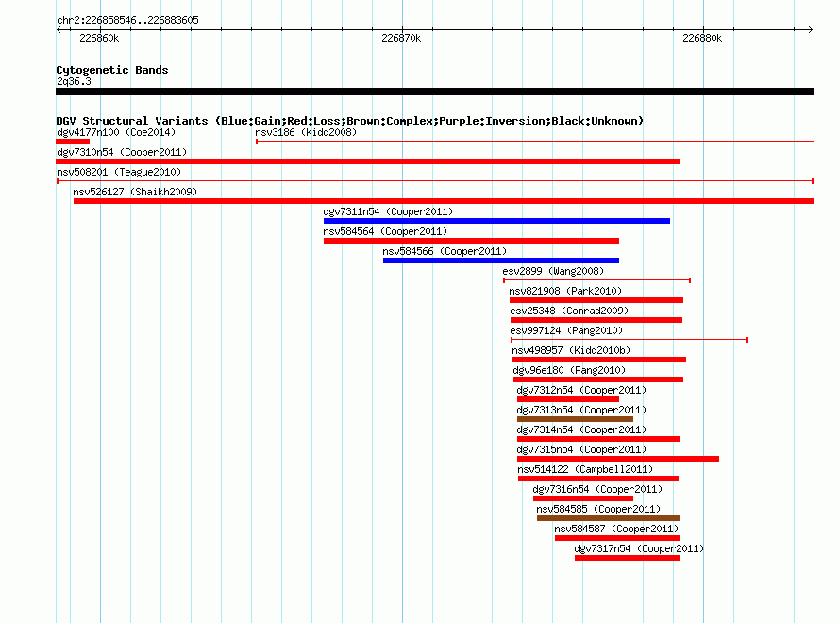Click the brown nsv584585 complex bar
Image resolution: width=840 pixels, height=623 pixels.
tap(608, 518)
